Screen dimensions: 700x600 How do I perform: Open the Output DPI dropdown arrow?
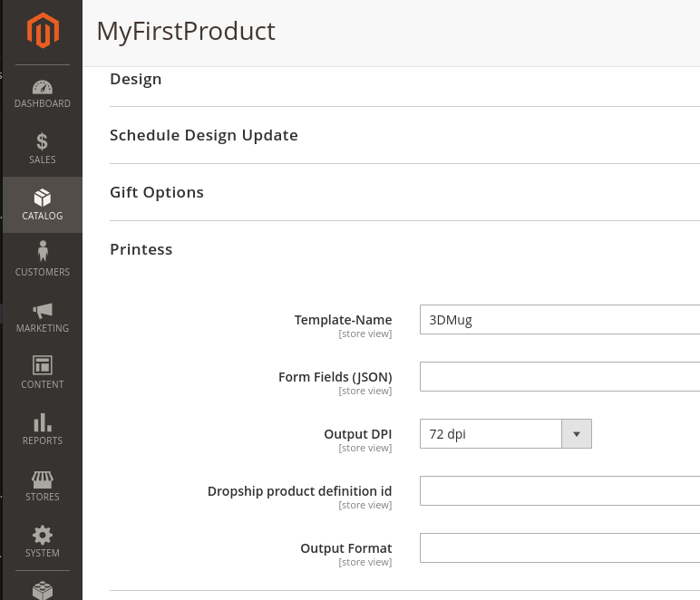pos(577,433)
